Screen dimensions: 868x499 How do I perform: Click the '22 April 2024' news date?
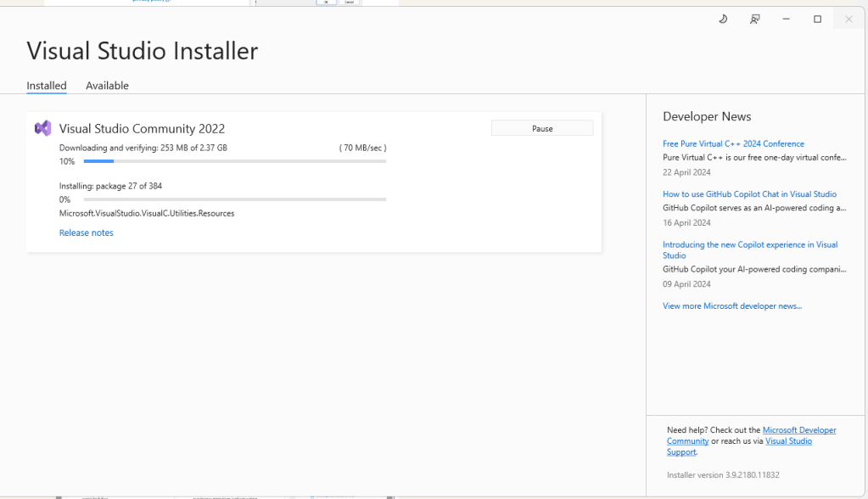click(686, 172)
